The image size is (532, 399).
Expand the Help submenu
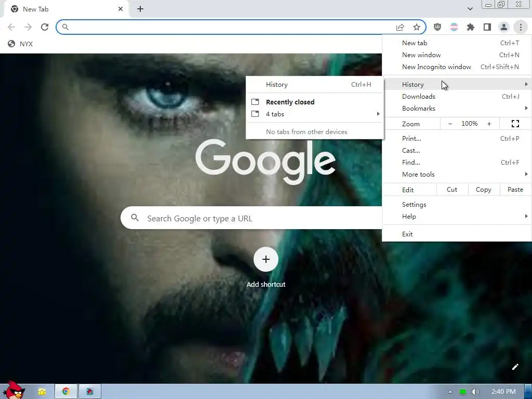tap(457, 217)
